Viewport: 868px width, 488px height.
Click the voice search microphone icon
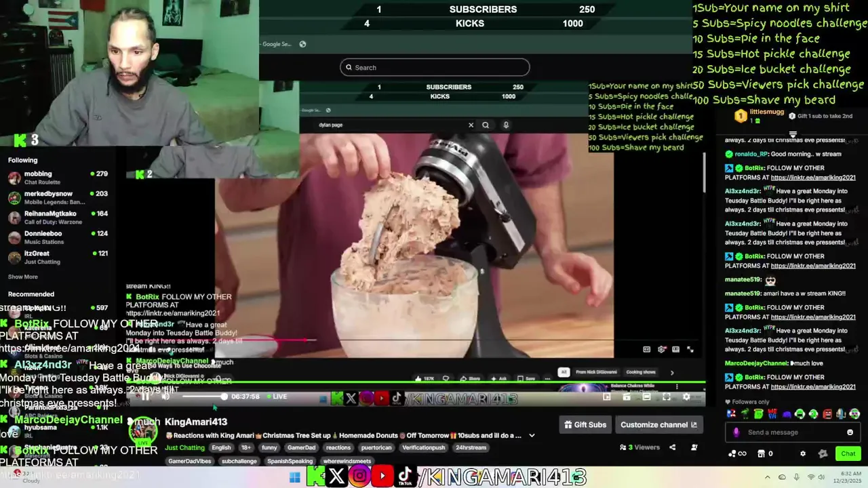[506, 125]
